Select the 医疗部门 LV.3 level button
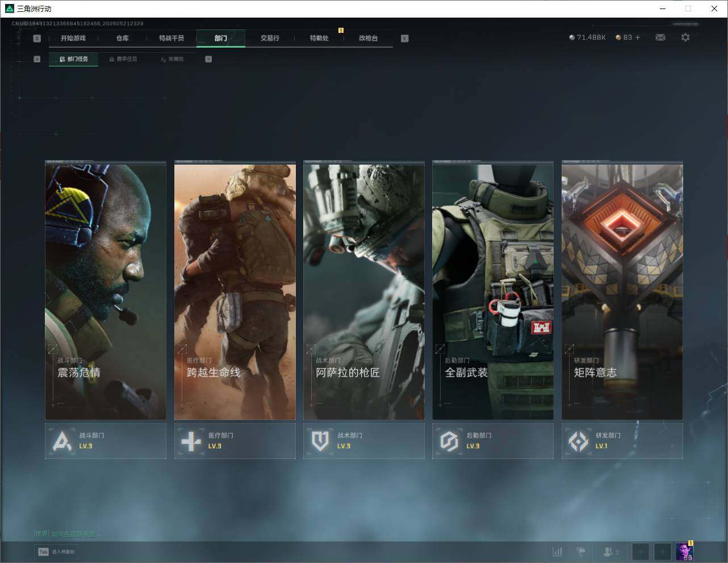The height and width of the screenshot is (563, 728). (235, 441)
